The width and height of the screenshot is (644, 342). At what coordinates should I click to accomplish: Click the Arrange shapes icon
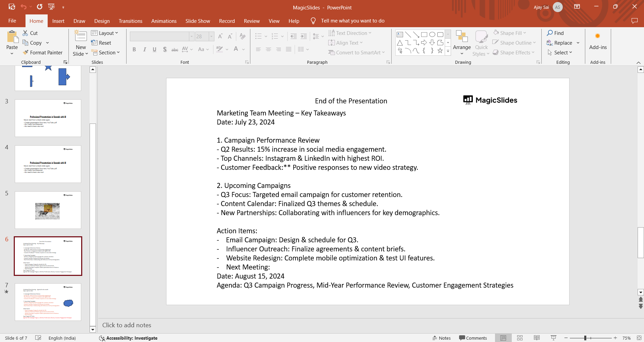462,36
